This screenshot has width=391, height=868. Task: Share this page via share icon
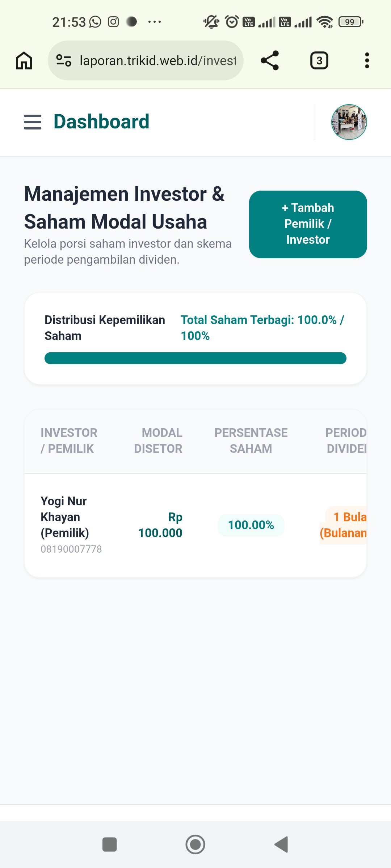point(270,60)
